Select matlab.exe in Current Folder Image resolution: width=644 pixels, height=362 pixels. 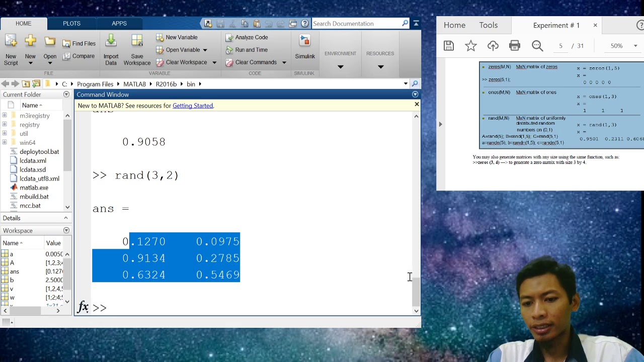click(34, 188)
